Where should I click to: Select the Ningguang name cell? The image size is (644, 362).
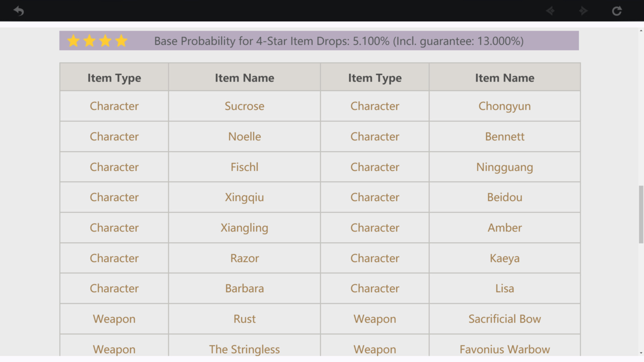click(x=504, y=167)
